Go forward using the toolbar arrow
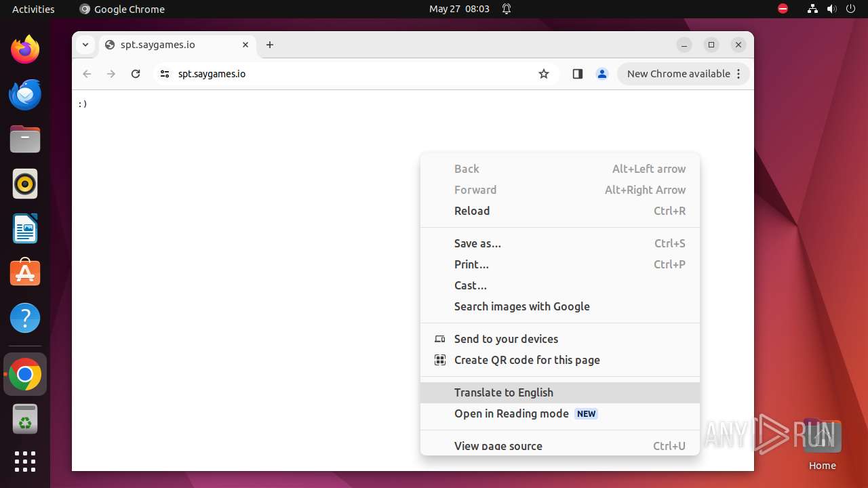This screenshot has height=488, width=868. 111,74
